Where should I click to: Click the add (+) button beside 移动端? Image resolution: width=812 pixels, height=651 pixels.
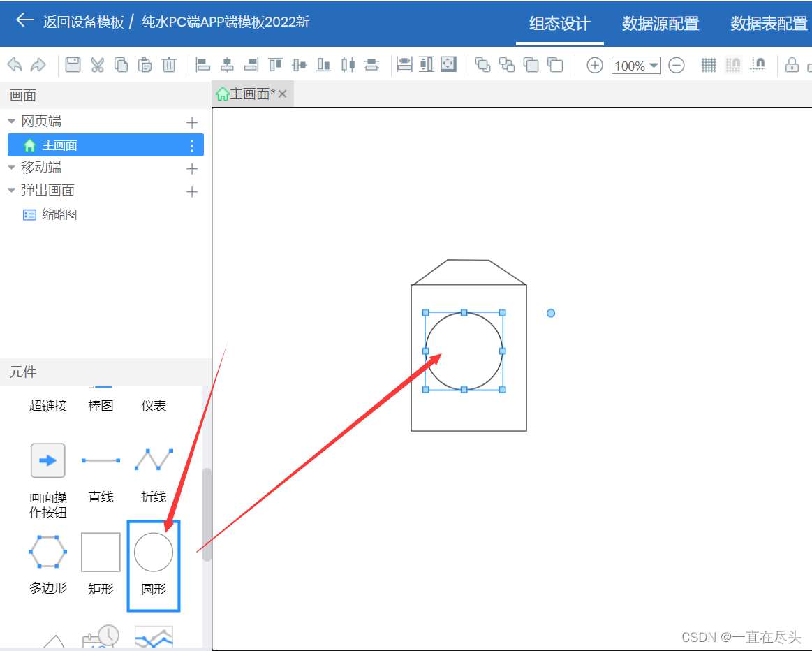(191, 167)
